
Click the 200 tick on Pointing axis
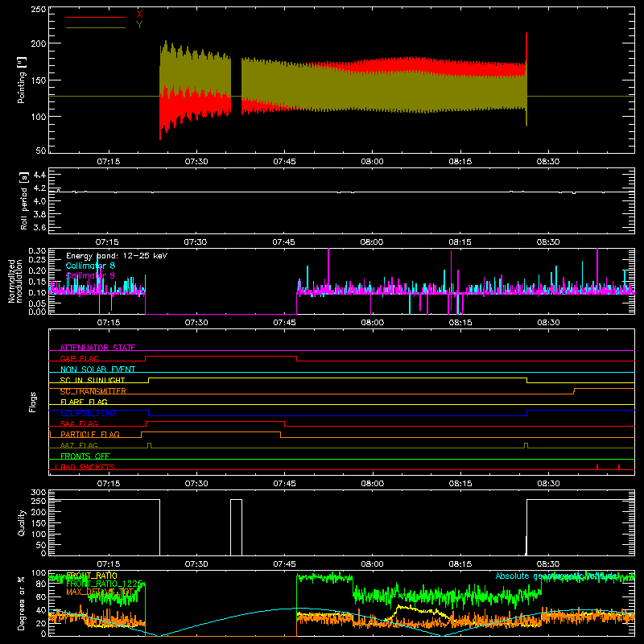[x=39, y=43]
